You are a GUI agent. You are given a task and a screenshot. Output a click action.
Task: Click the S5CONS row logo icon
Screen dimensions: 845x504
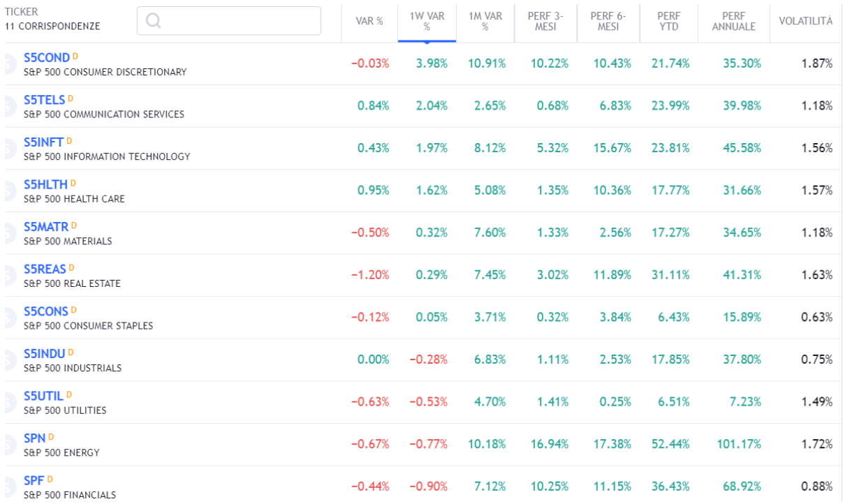(x=9, y=318)
